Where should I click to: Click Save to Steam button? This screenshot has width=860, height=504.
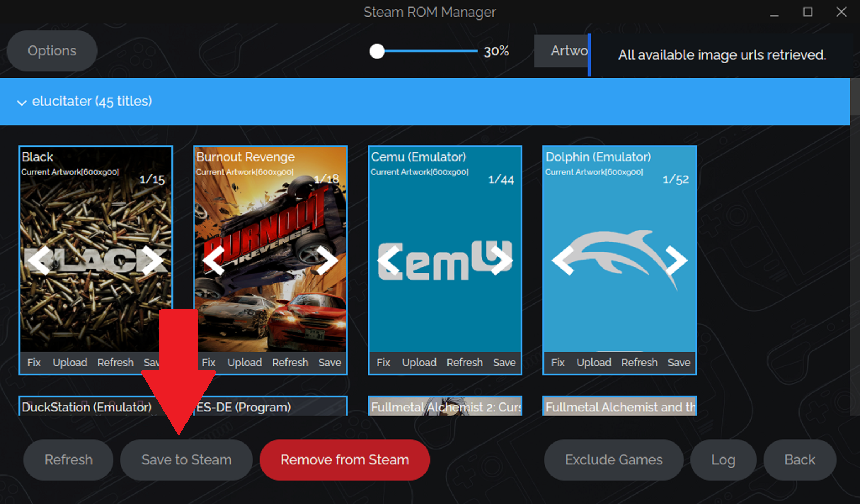(186, 460)
